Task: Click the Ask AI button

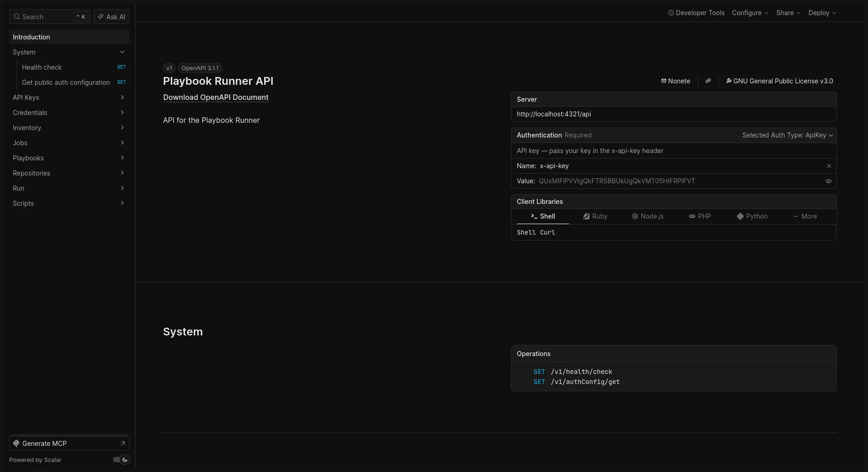Action: 111,17
